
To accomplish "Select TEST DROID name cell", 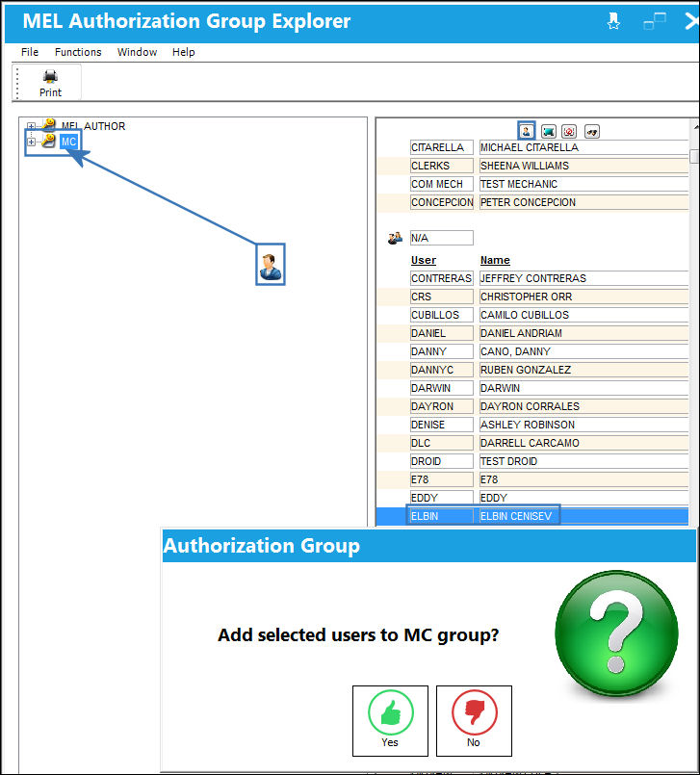I will pos(583,461).
